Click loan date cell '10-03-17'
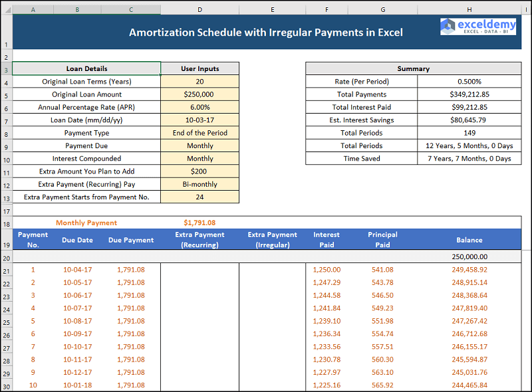Viewport: 532px width, 392px height. 200,120
